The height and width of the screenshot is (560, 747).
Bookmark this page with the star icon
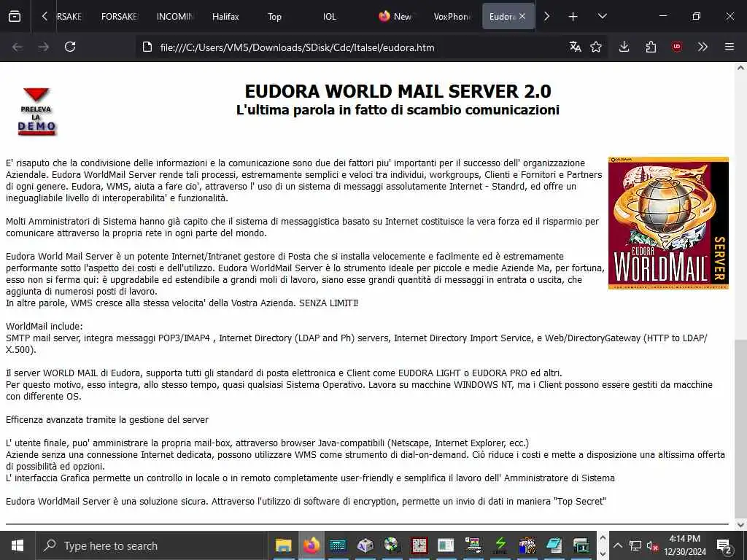click(x=596, y=47)
